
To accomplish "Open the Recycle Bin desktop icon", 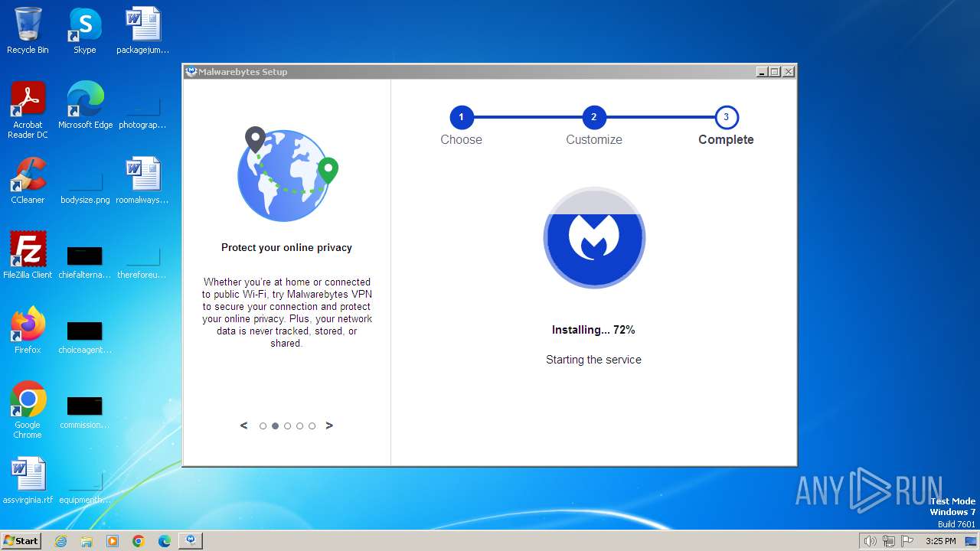I will click(x=28, y=31).
